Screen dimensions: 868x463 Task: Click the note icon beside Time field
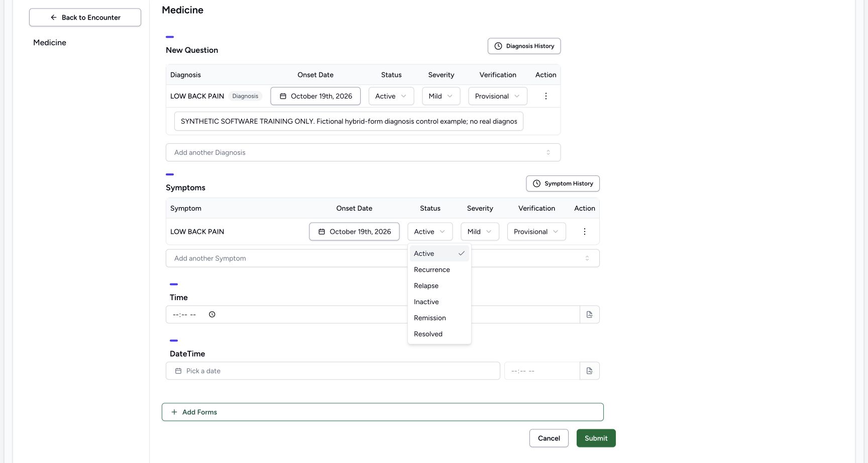coord(590,315)
